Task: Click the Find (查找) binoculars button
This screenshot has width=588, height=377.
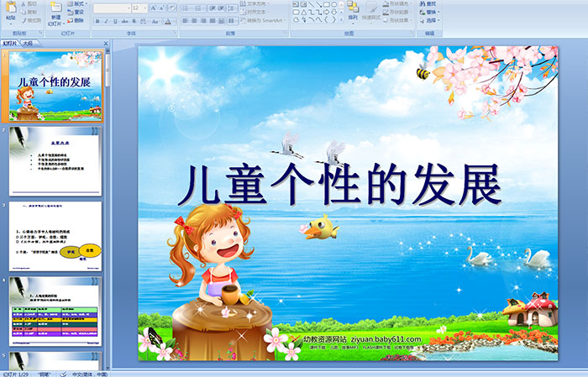Action: pos(428,3)
